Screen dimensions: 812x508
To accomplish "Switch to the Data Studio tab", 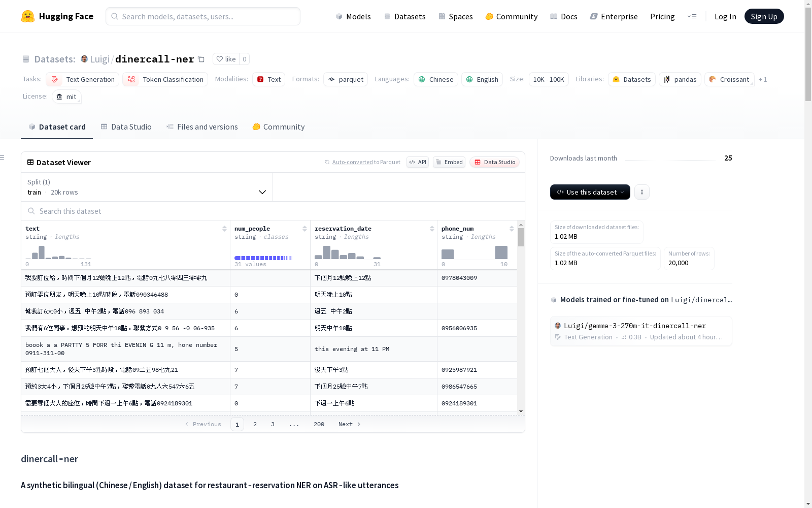I will pyautogui.click(x=126, y=127).
